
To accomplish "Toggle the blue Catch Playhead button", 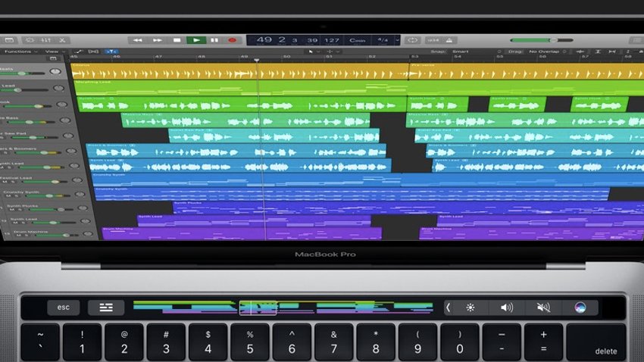I will [x=111, y=51].
